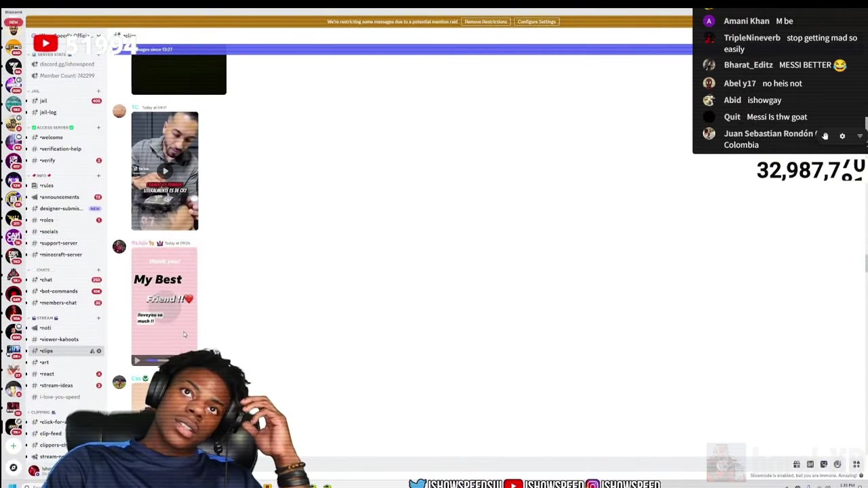Viewport: 868px width, 488px height.
Task: Click the overlay chat filter icon
Action: 860,136
